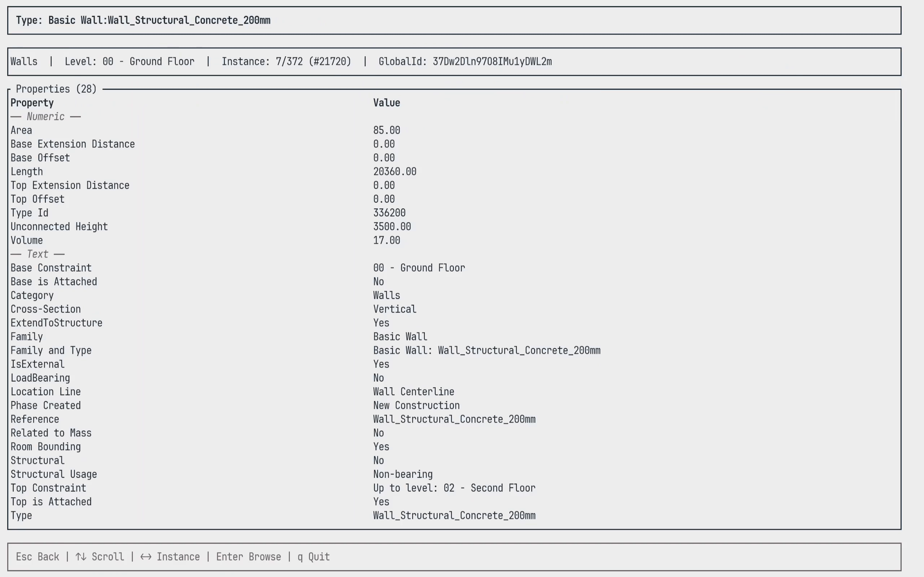Select the Top Constraint property row

(48, 488)
